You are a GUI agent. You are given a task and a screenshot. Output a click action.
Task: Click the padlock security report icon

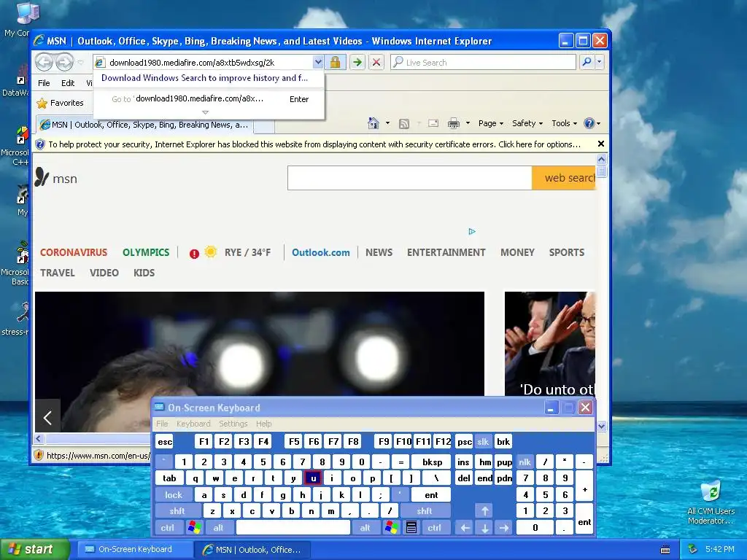tap(335, 62)
